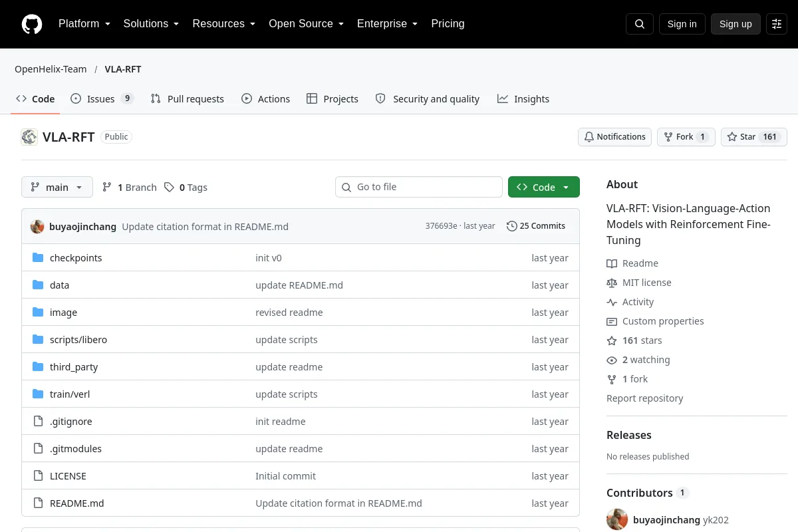
Task: Open the Insights tab
Action: tap(523, 99)
